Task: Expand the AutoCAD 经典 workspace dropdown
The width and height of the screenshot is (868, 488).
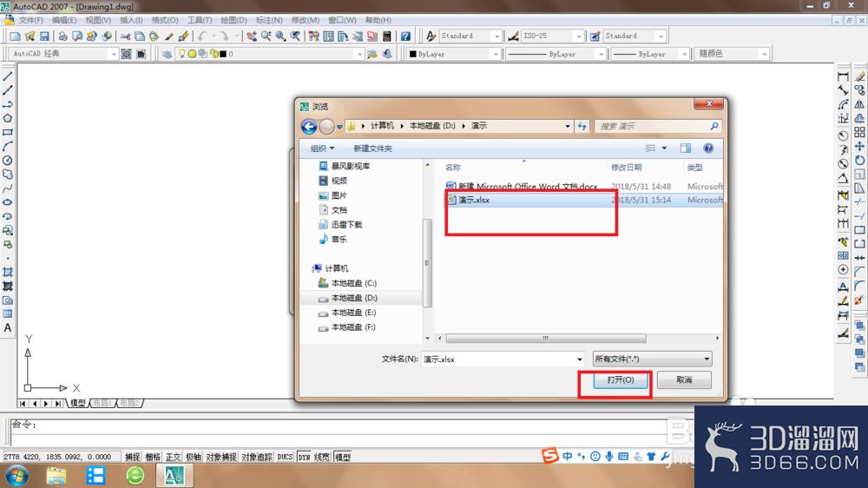Action: tap(114, 55)
